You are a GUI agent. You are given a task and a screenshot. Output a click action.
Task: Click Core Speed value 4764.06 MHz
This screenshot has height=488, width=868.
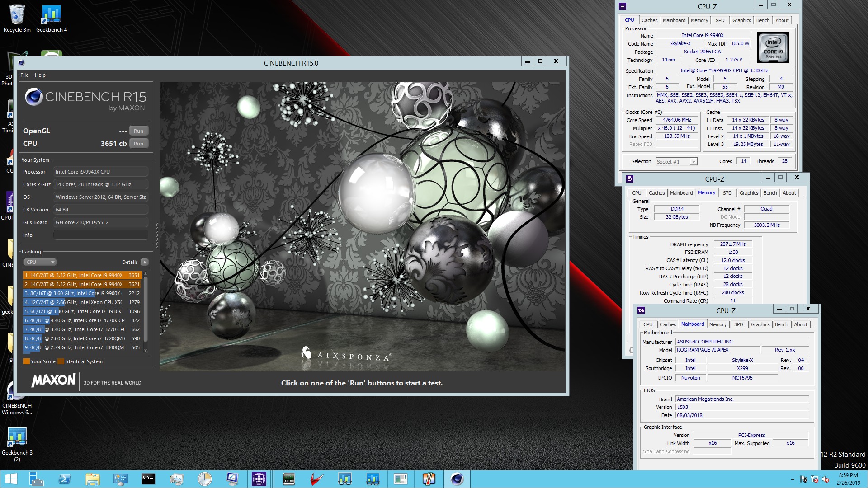click(x=677, y=120)
